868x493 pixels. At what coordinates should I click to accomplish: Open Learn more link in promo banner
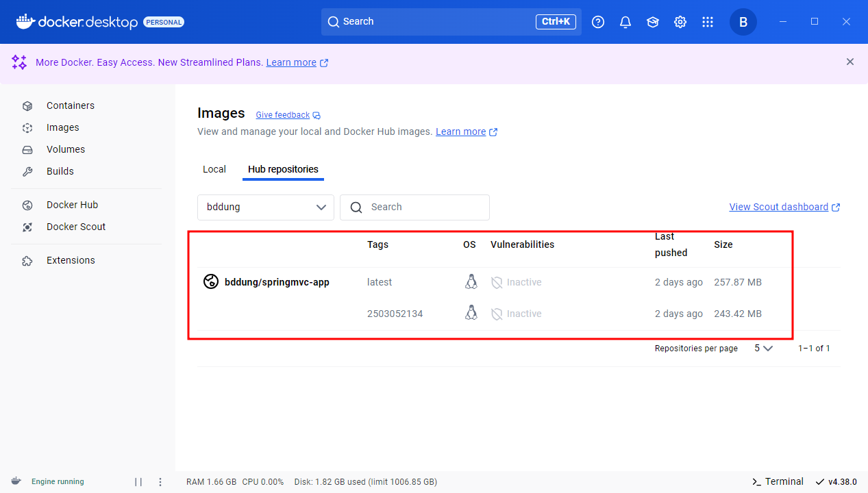(x=297, y=62)
